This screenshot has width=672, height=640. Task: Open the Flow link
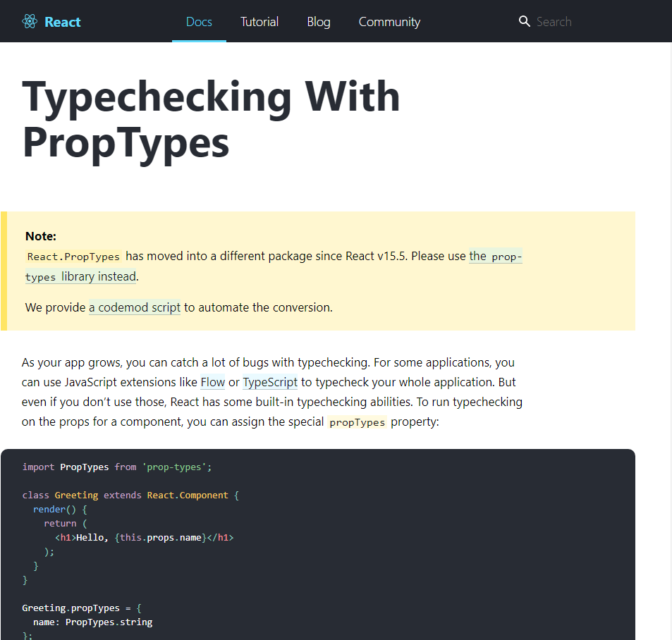pyautogui.click(x=212, y=382)
